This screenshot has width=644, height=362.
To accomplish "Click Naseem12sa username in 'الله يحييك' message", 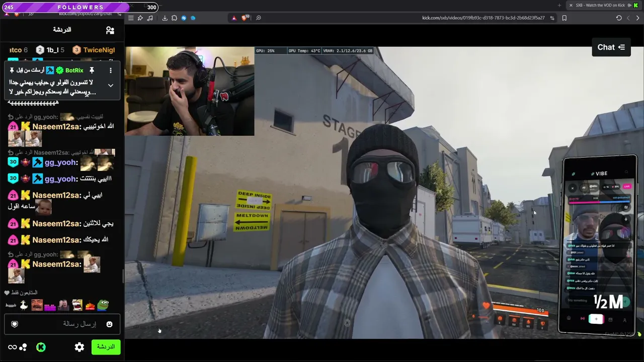I will click(56, 240).
